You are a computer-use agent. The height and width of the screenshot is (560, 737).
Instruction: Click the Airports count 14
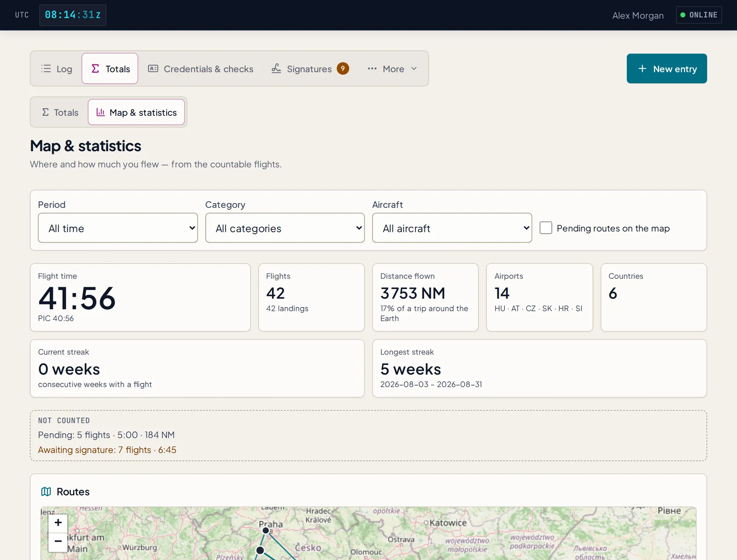tap(502, 293)
